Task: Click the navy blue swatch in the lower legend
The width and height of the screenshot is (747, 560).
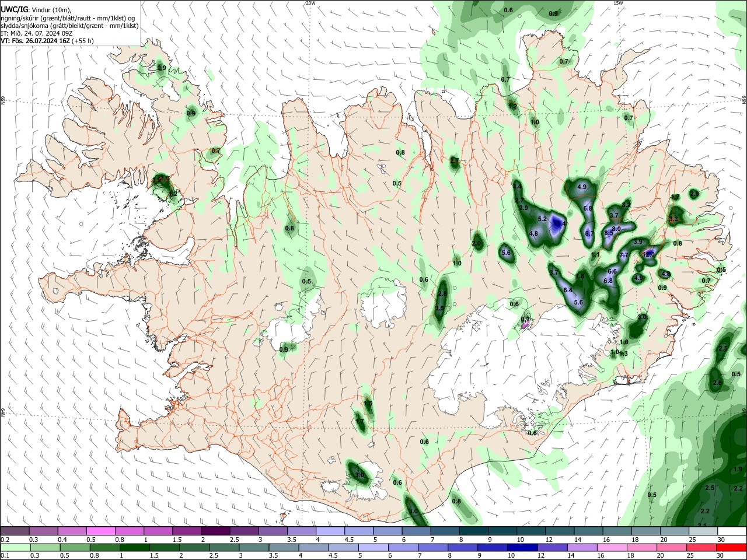Action: click(521, 547)
